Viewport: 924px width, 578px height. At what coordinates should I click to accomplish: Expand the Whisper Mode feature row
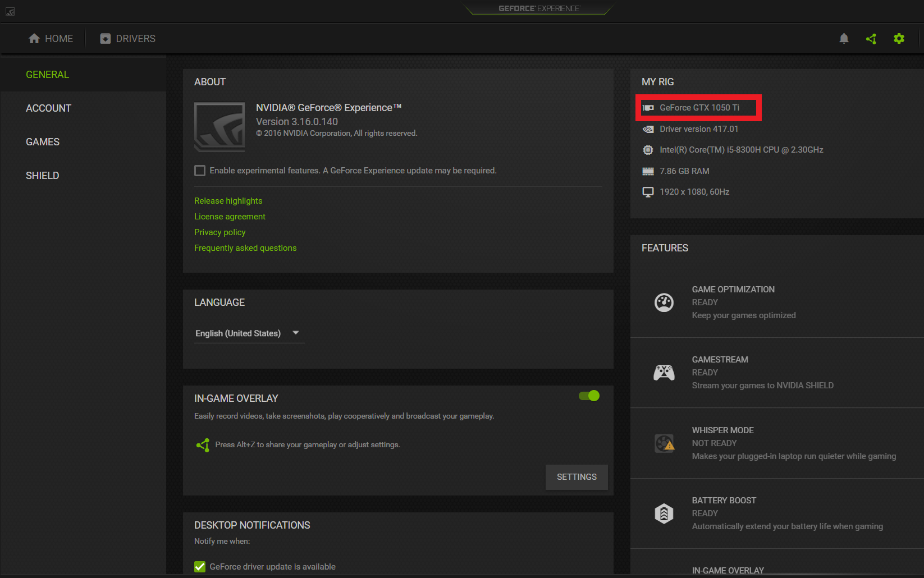(x=777, y=443)
